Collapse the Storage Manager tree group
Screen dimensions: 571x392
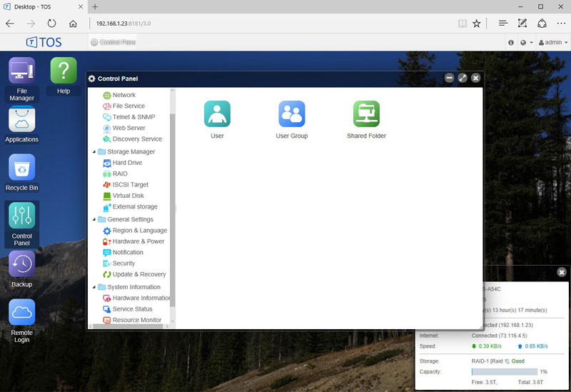pos(94,152)
